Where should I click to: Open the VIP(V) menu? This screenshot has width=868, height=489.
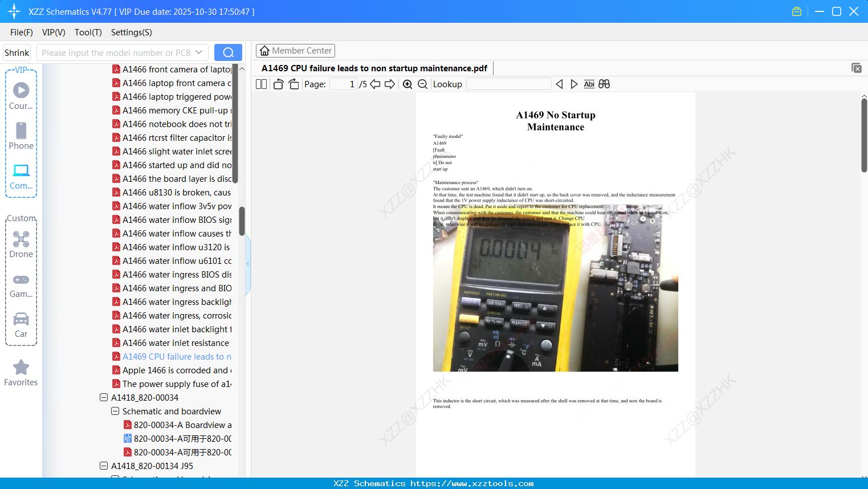[54, 32]
